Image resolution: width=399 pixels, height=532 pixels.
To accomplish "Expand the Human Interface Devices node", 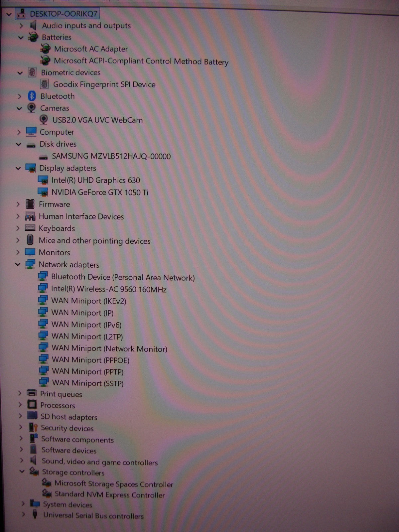I will [18, 216].
